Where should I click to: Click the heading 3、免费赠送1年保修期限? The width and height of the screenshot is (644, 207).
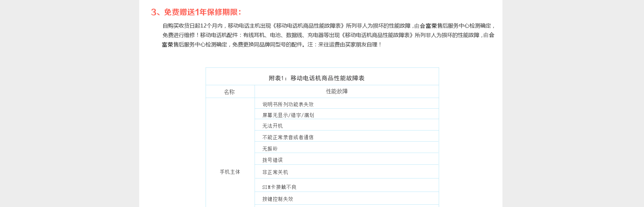(x=196, y=12)
